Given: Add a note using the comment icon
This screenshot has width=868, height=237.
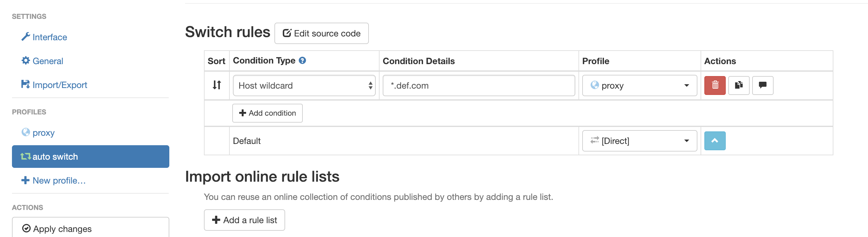Looking at the screenshot, I should click(x=763, y=85).
